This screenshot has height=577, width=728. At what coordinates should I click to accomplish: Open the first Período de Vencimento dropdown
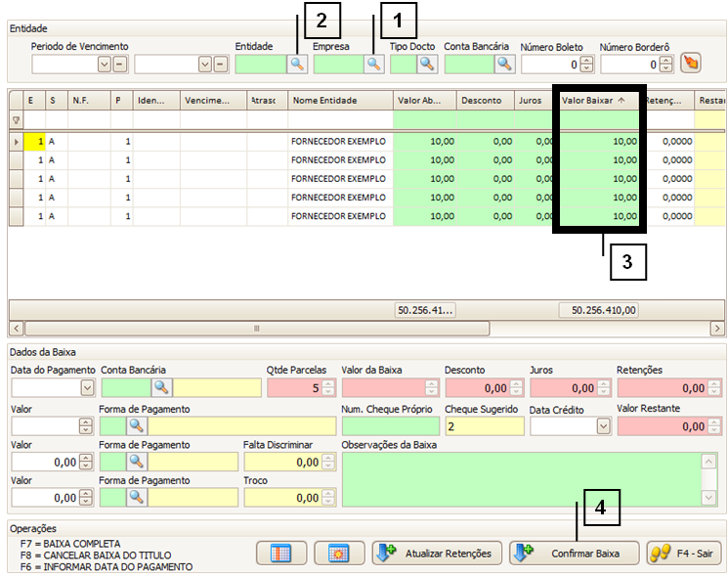[x=105, y=65]
